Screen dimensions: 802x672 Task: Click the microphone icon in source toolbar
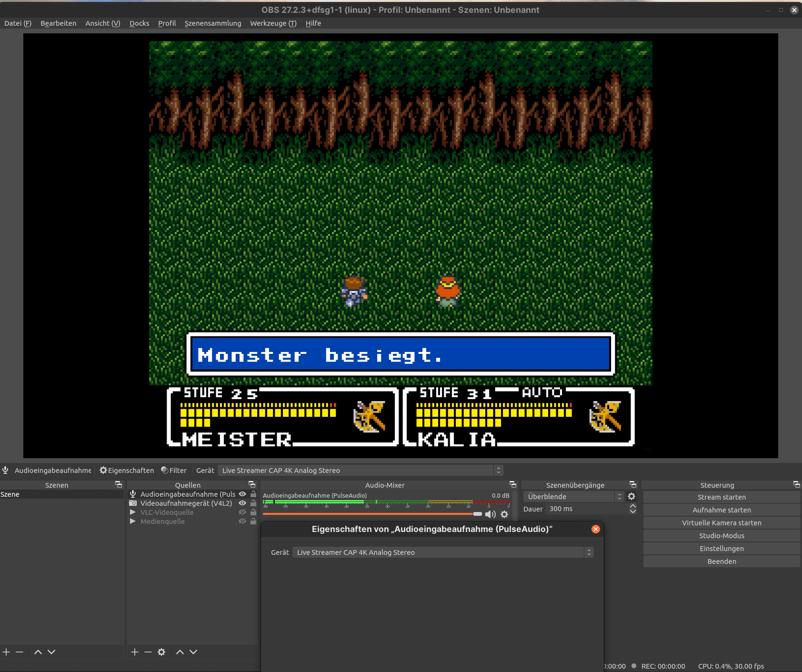(5, 471)
